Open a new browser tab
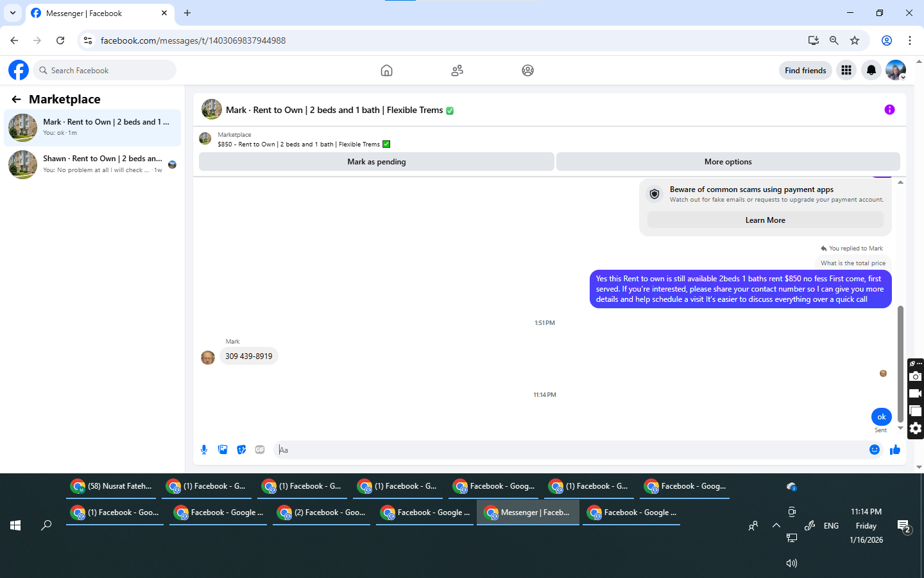 pyautogui.click(x=187, y=13)
